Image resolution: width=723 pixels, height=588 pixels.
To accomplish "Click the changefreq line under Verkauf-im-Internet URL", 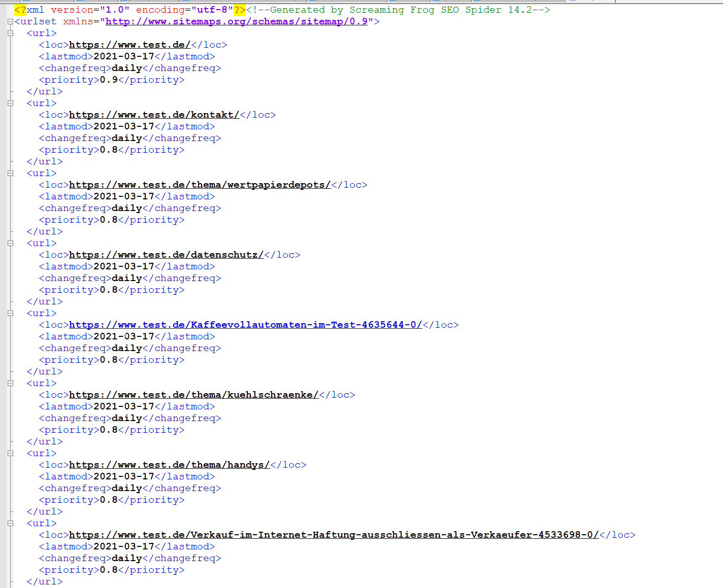I will pyautogui.click(x=130, y=558).
